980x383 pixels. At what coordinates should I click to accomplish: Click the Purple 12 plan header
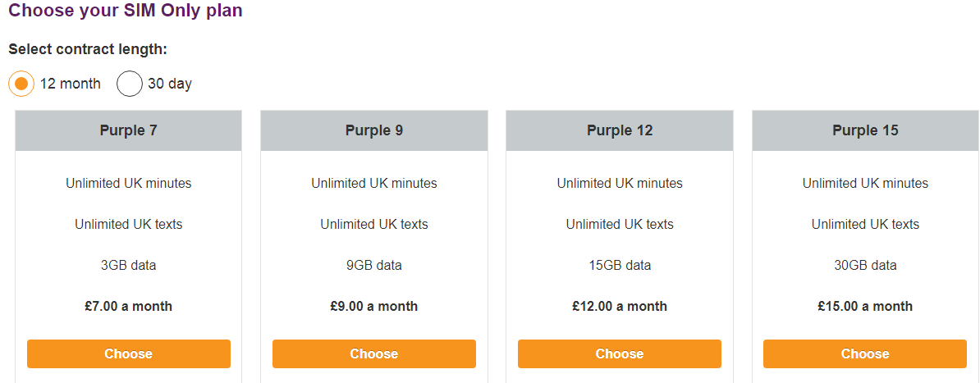[x=620, y=130]
